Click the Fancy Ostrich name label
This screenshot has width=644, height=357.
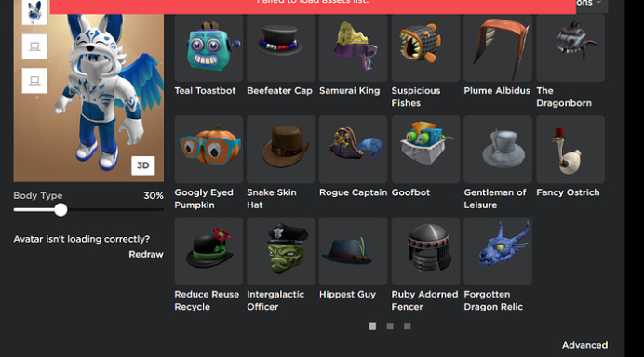[x=568, y=192]
